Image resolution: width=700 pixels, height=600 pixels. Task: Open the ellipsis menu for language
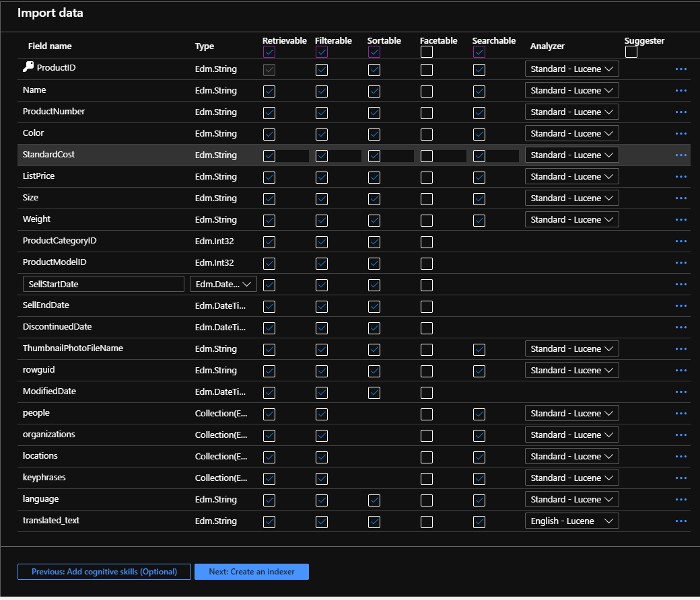pos(680,499)
